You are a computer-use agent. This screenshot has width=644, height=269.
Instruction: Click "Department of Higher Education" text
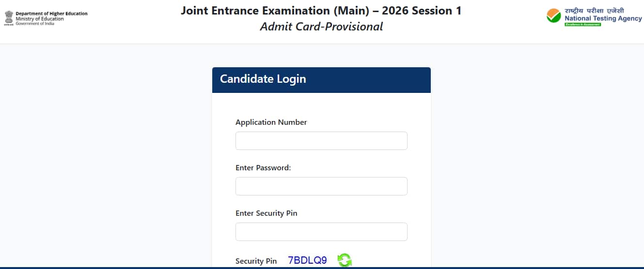(51, 14)
